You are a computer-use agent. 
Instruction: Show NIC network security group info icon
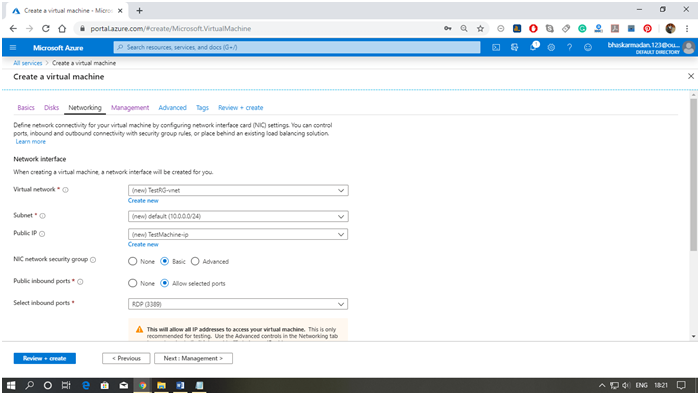point(93,260)
